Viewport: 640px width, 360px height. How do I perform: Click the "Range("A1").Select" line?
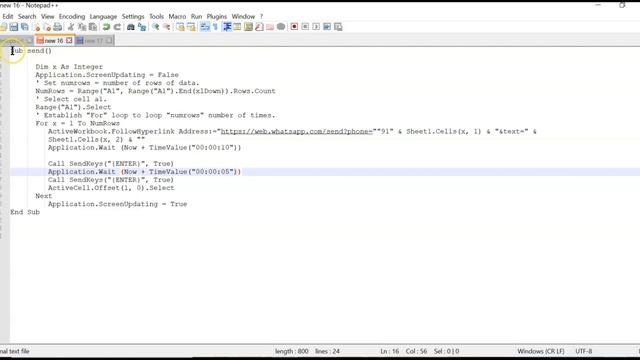coord(73,107)
